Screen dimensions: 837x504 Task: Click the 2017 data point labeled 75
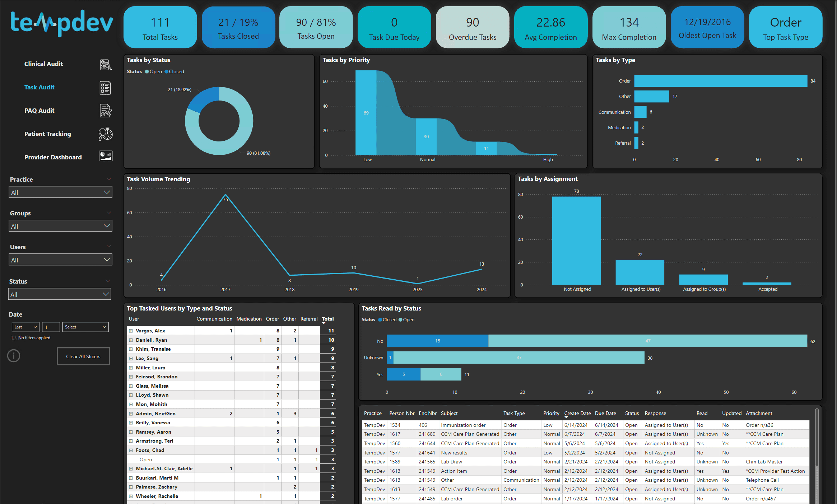click(225, 195)
